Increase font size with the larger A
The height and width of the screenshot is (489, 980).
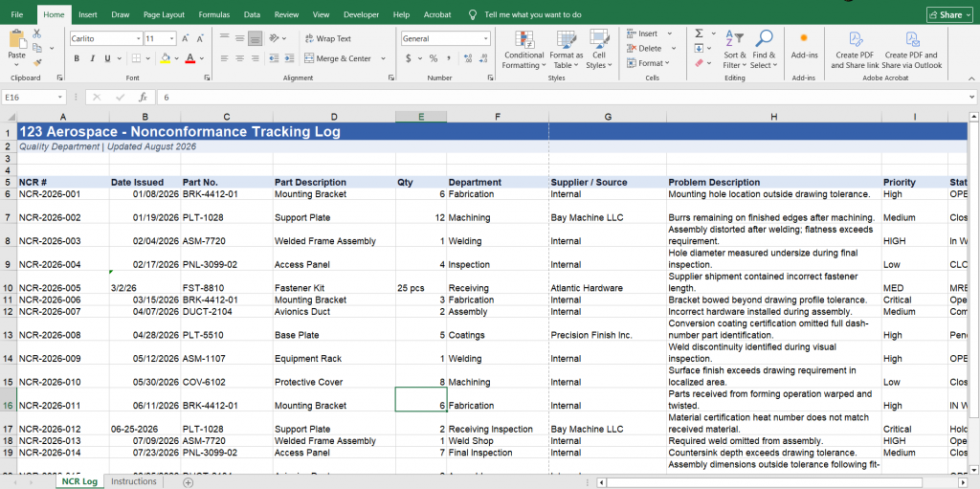coord(186,39)
